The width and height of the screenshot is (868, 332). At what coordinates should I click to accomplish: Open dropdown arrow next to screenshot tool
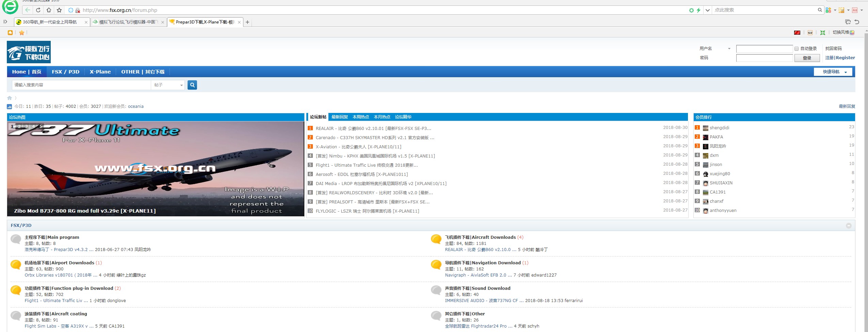click(848, 10)
